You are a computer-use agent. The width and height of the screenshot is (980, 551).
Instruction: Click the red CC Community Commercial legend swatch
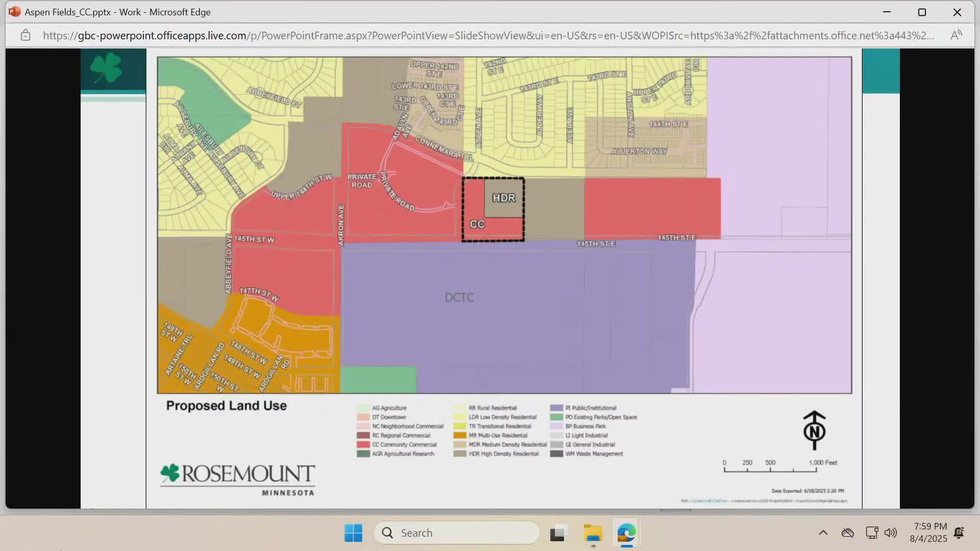(x=363, y=445)
